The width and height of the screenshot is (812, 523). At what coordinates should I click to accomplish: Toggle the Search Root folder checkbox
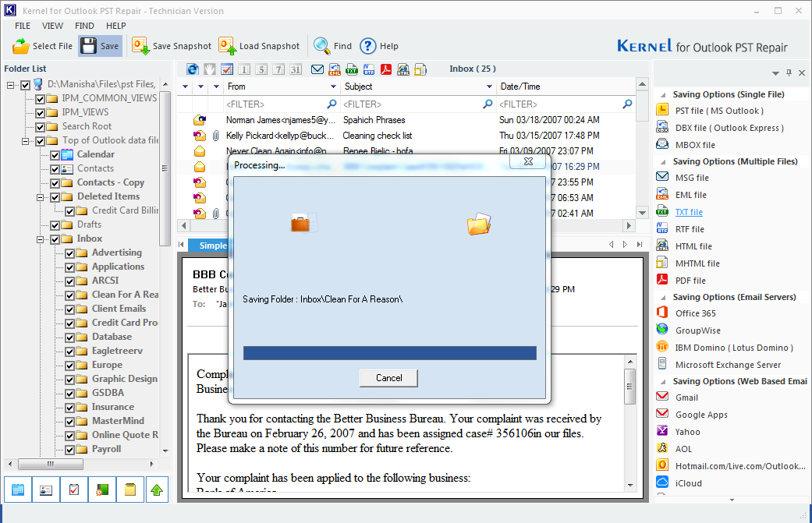40,127
